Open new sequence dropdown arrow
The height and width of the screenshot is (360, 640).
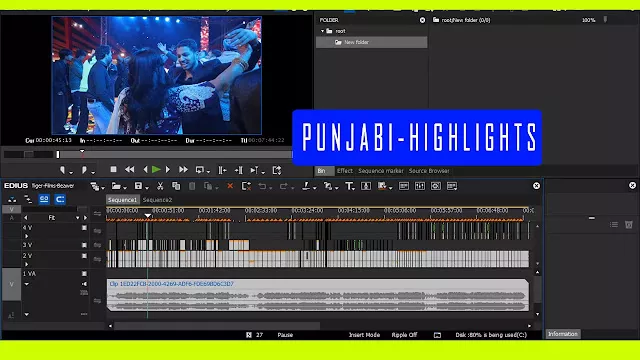103,188
